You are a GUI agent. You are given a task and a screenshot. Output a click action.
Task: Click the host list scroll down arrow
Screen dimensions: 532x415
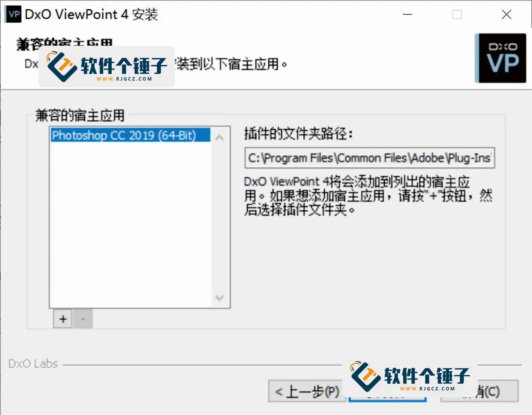[x=219, y=298]
